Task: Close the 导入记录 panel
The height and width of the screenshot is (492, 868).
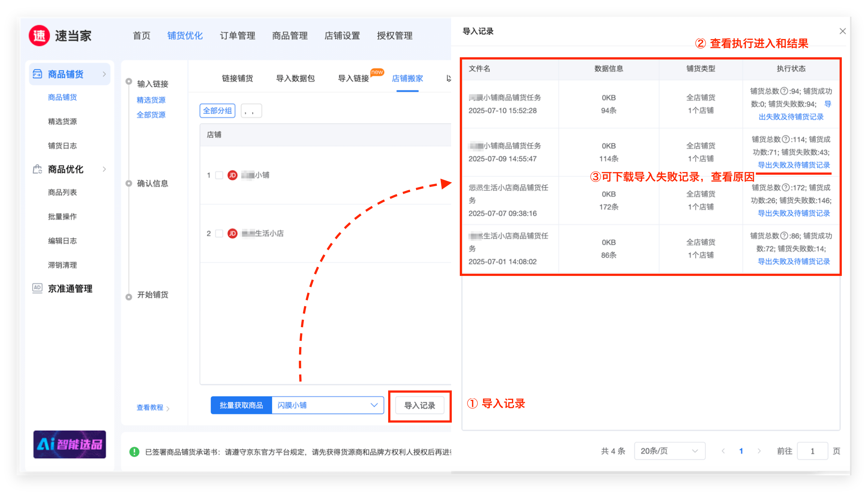Action: coord(843,31)
